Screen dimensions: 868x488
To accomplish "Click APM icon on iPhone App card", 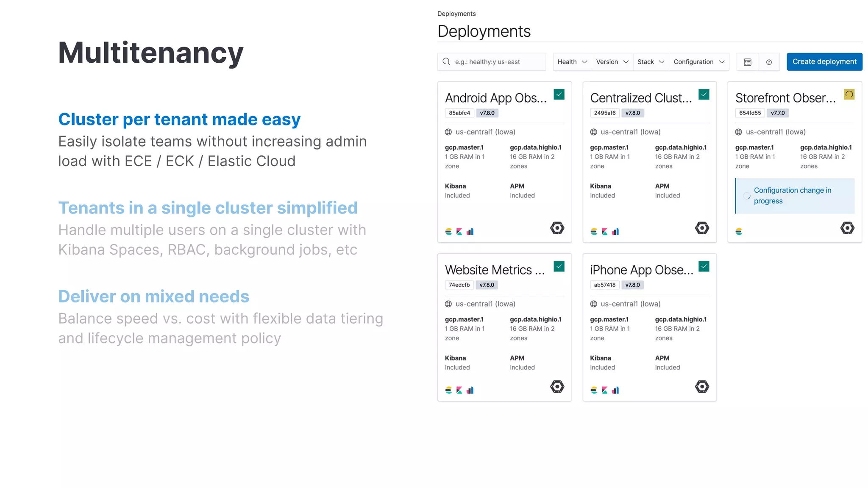I will 615,390.
